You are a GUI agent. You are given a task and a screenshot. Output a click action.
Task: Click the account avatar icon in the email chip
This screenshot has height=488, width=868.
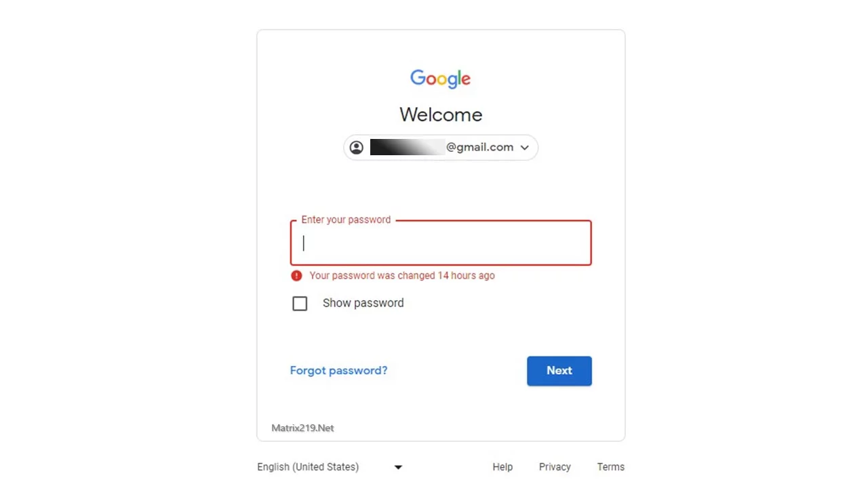[x=357, y=147]
